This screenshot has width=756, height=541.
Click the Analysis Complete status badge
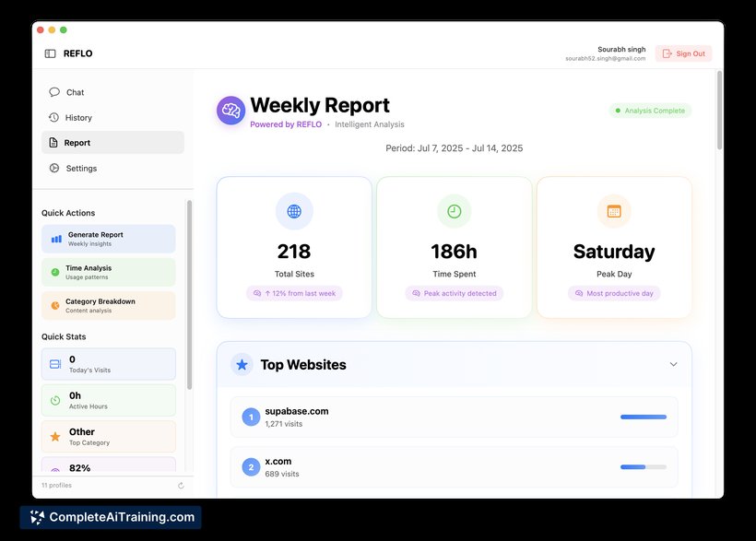650,111
